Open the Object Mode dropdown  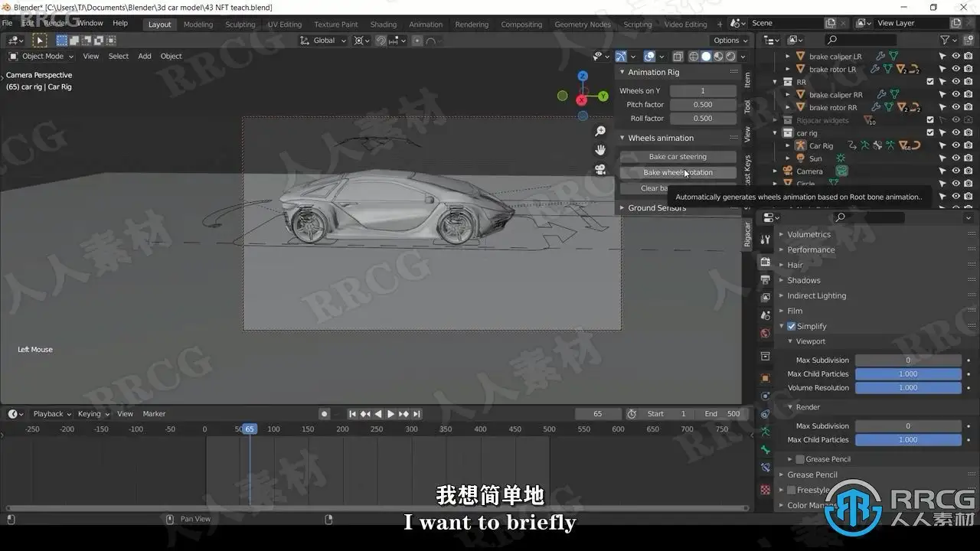coord(41,56)
